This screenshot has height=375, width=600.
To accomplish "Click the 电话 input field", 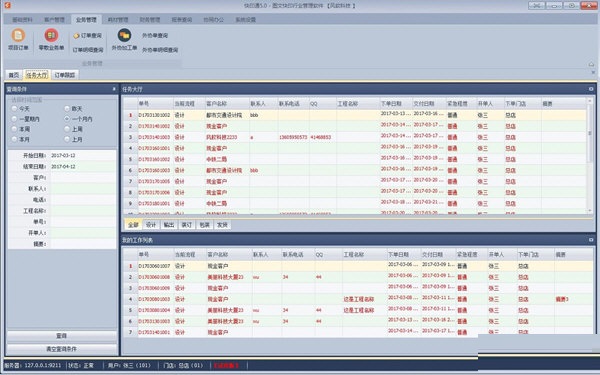I will (83, 199).
